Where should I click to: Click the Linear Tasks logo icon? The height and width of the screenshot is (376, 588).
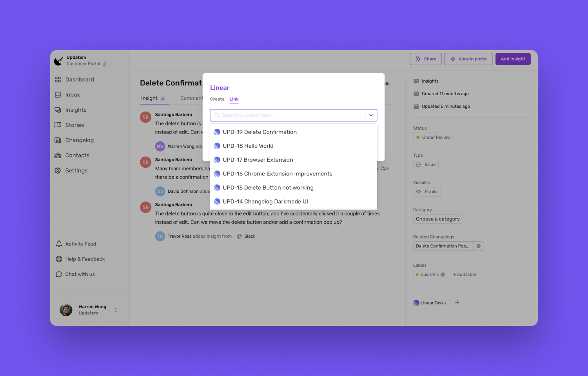416,303
